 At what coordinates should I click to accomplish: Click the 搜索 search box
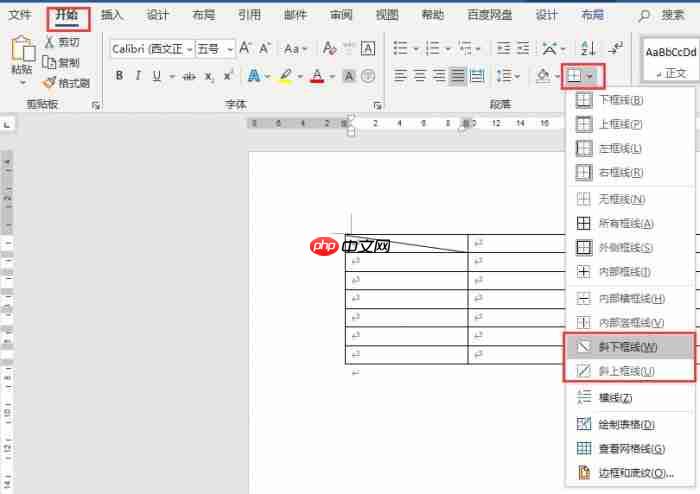coord(662,16)
